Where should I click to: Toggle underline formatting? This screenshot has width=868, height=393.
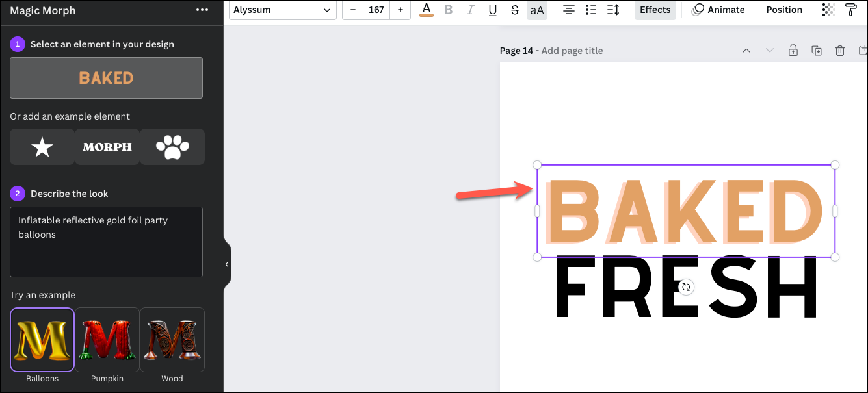pos(493,10)
